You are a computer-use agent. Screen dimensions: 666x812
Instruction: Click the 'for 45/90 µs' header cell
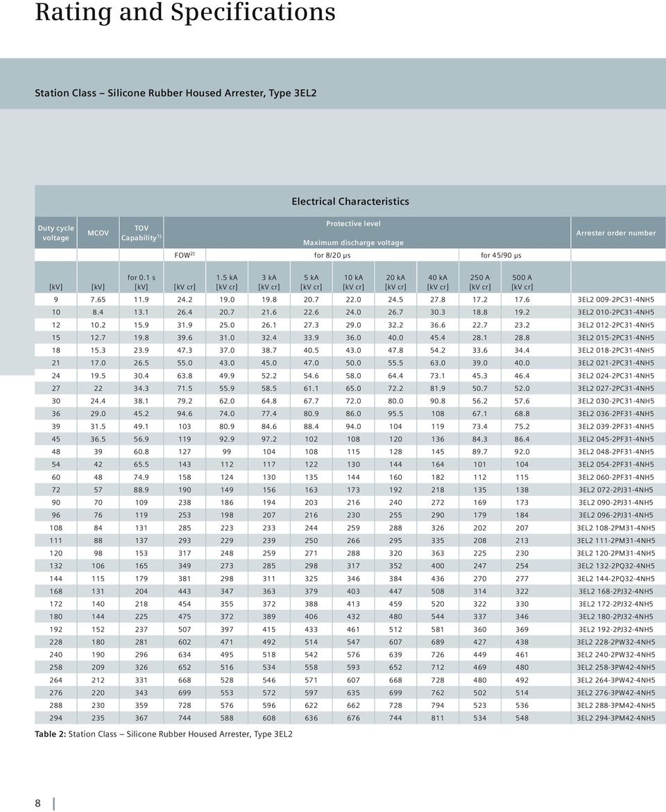click(x=501, y=255)
